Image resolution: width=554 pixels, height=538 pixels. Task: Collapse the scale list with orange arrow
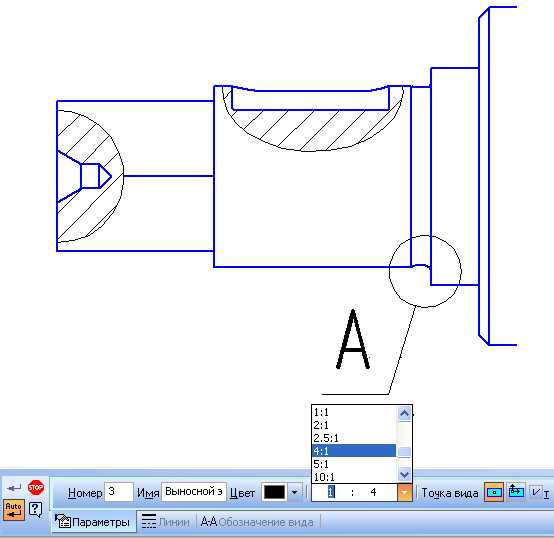coord(405,492)
